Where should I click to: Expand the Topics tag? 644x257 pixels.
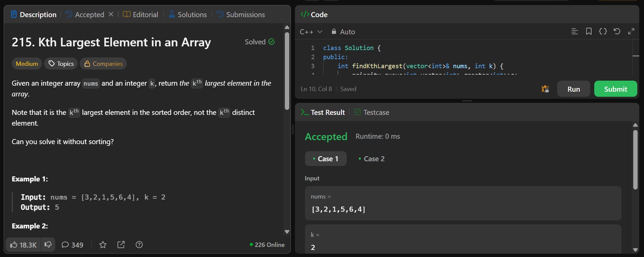[61, 64]
